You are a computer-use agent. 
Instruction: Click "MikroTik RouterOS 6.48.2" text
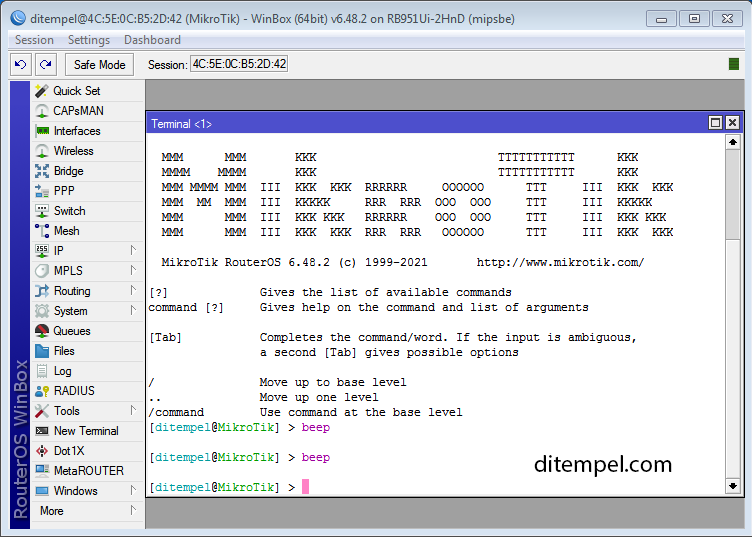pos(246,262)
